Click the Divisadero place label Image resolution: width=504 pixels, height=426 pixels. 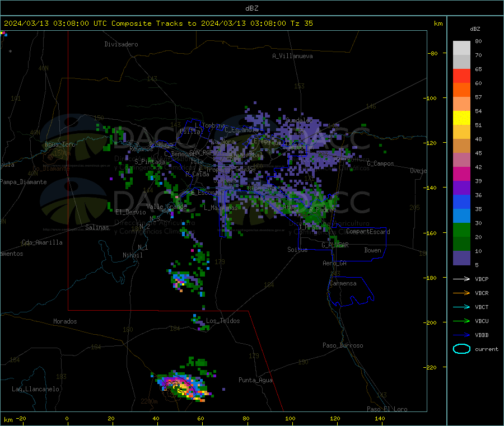121,44
